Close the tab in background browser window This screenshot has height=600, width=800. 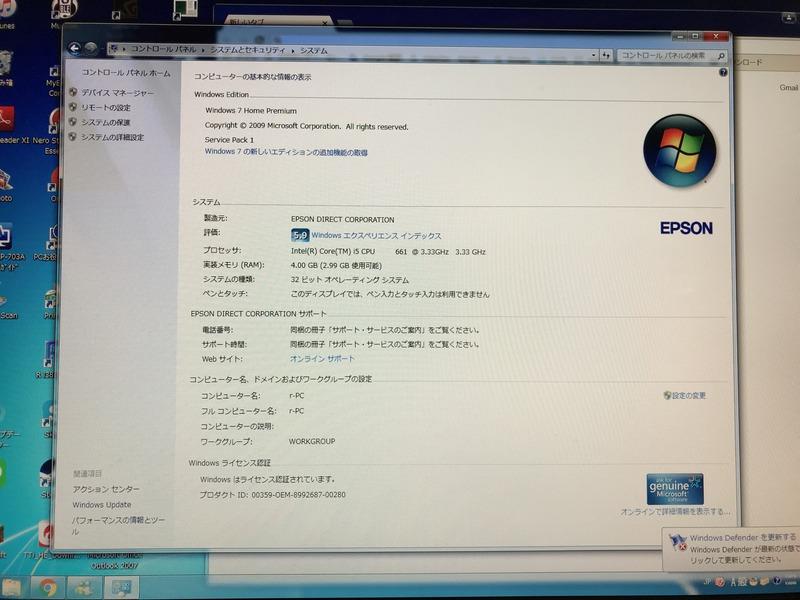coord(325,22)
